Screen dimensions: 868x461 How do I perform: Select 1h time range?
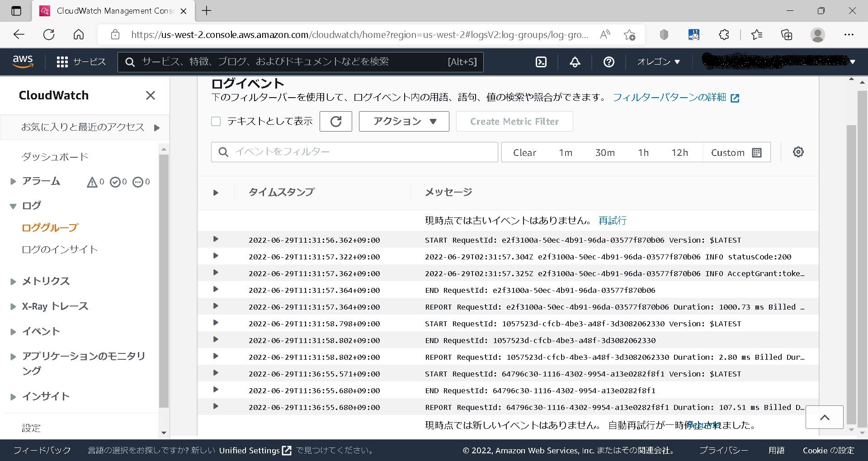[643, 153]
